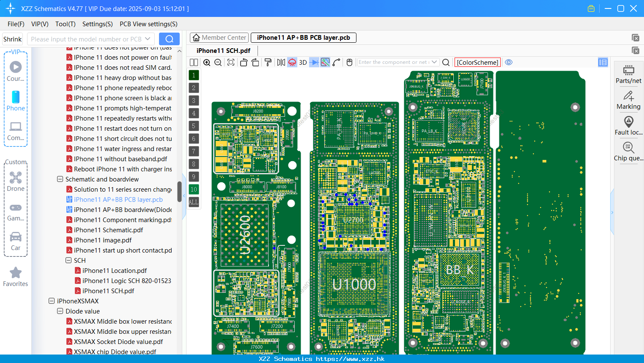Collapse the SCH folder
The height and width of the screenshot is (363, 644).
tap(69, 261)
